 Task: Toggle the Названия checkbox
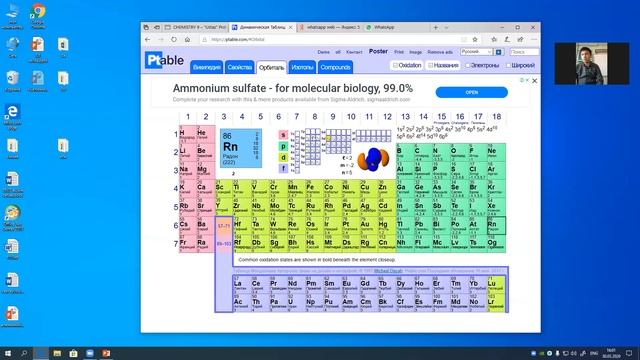(x=430, y=65)
